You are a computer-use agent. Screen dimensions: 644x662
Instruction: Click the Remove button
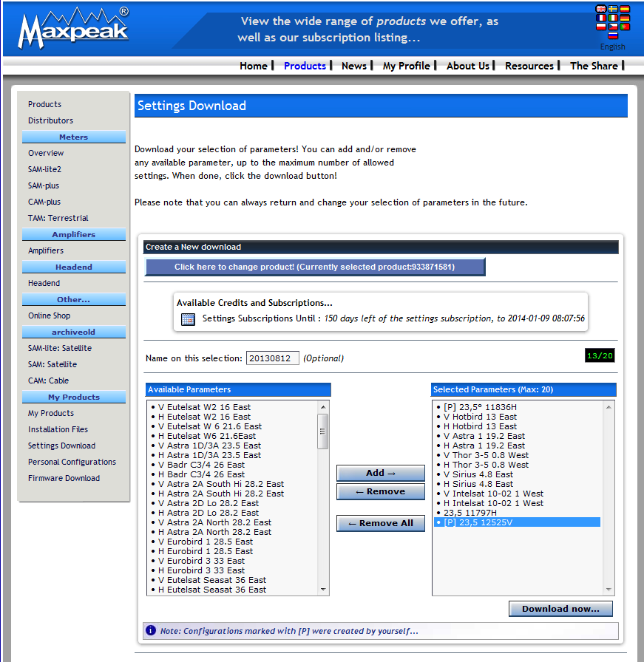coord(380,491)
